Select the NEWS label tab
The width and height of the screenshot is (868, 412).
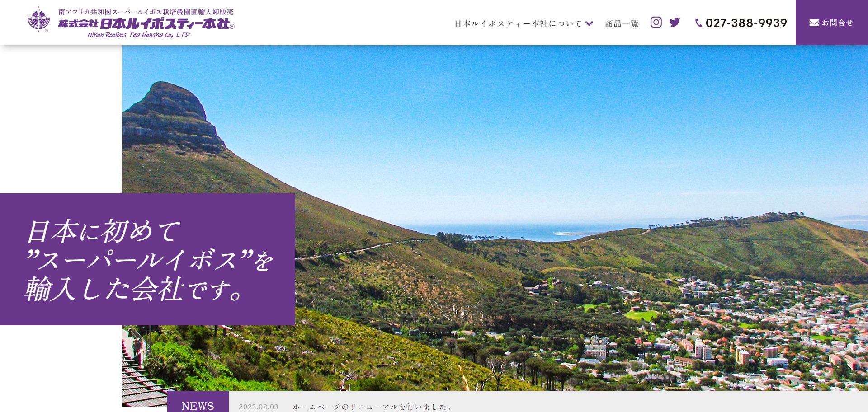(x=198, y=405)
